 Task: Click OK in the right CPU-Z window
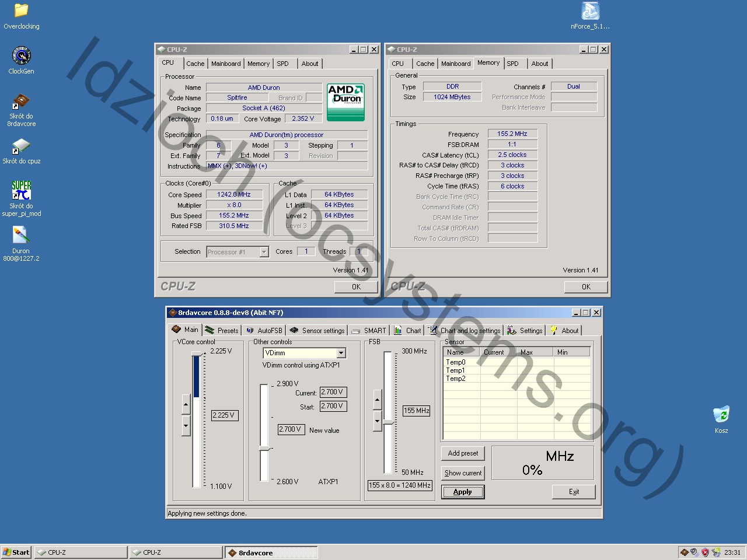point(586,286)
